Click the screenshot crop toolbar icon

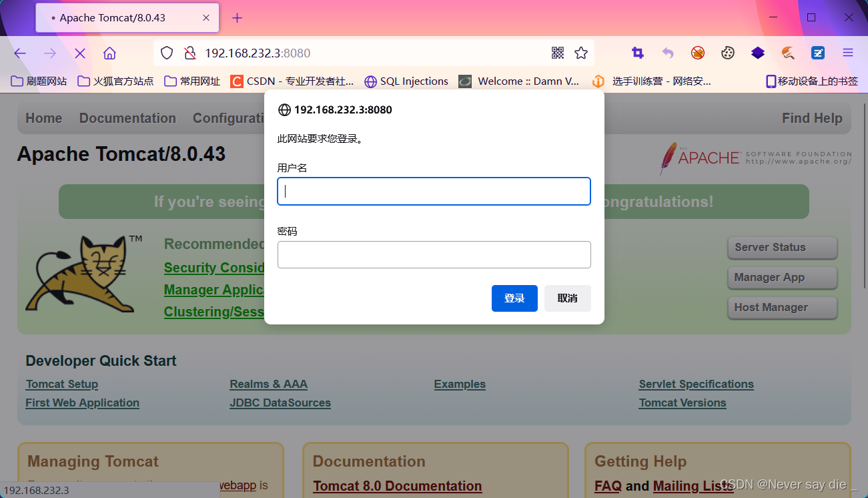point(638,53)
